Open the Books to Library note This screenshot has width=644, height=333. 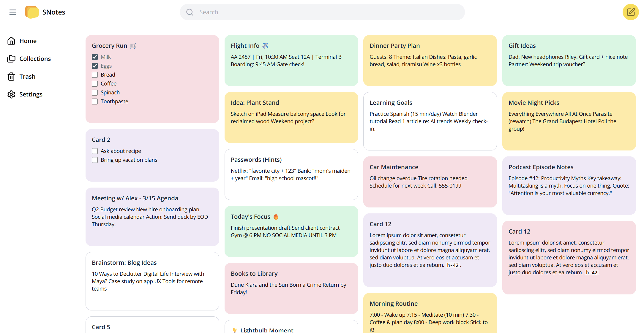tap(291, 288)
